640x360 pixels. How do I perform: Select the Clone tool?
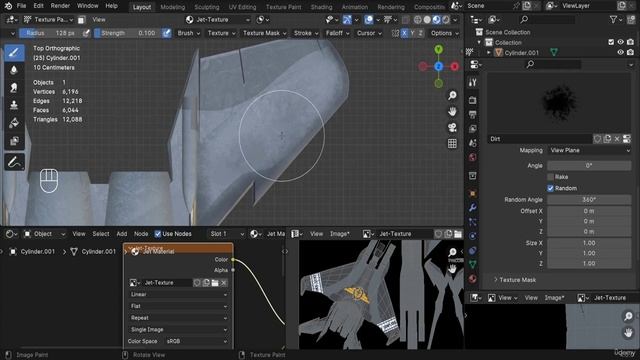[x=14, y=105]
